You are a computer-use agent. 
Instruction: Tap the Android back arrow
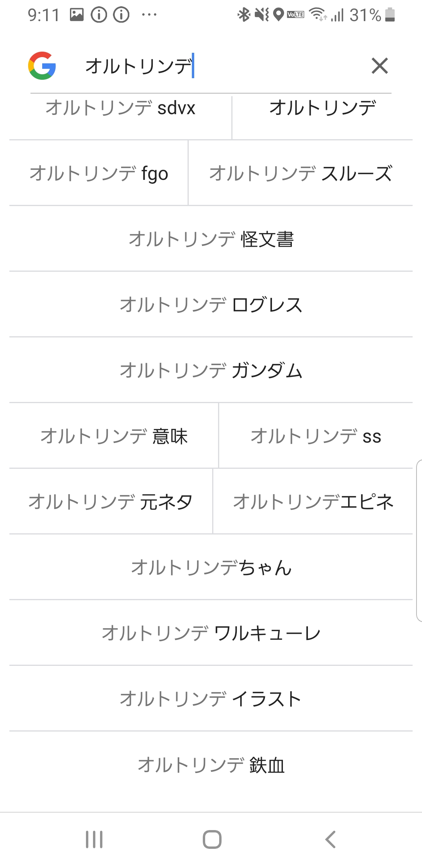tap(331, 839)
